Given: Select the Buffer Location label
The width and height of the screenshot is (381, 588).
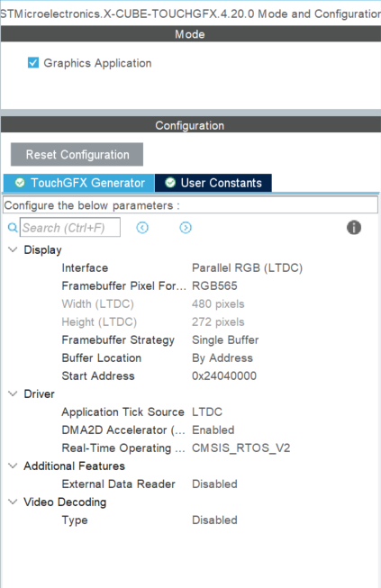Looking at the screenshot, I should (x=102, y=357).
